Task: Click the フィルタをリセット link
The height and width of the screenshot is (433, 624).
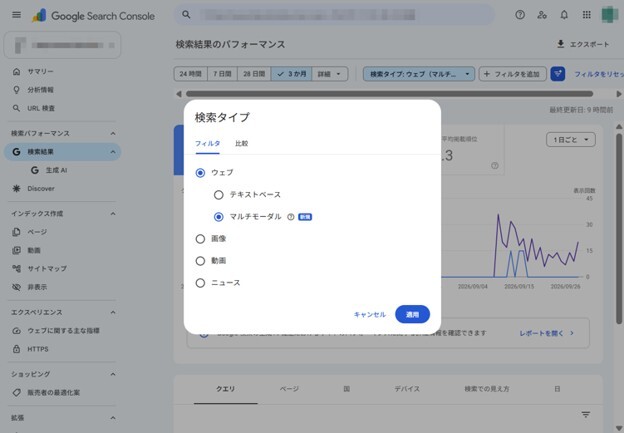Action: (599, 74)
